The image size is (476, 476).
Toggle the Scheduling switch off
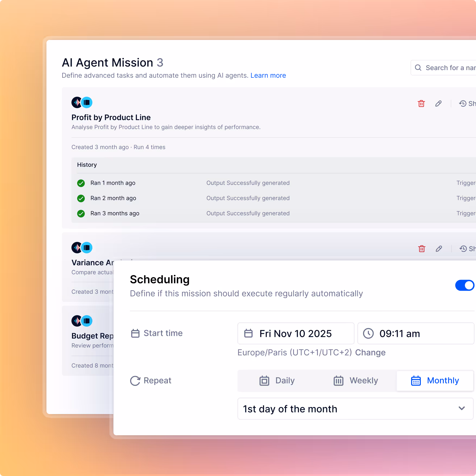465,285
